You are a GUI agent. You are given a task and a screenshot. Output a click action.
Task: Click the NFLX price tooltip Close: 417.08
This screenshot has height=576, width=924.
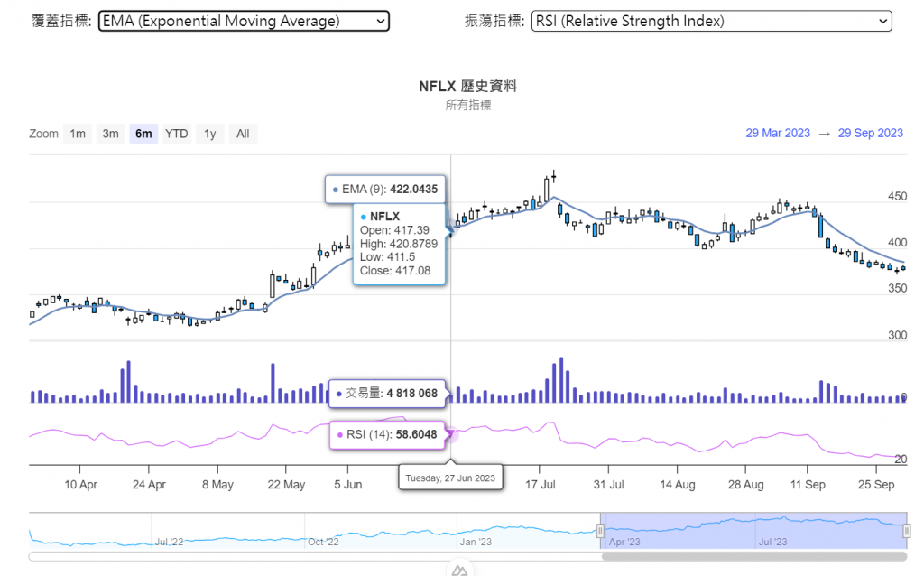[395, 271]
